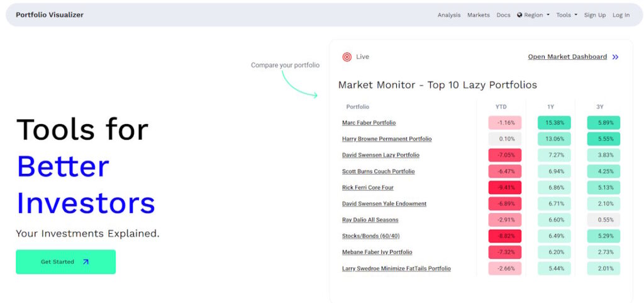Open the Marc Faber Portfolio link
The image size is (644, 303).
[369, 123]
